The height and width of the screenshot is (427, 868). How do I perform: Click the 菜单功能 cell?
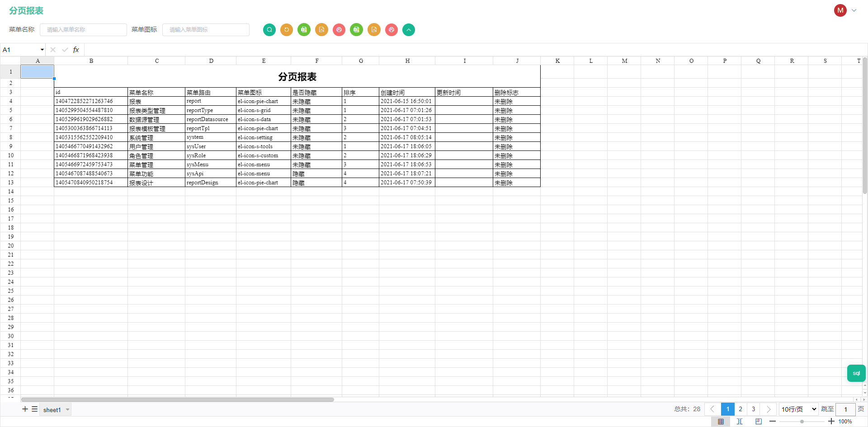tap(156, 174)
